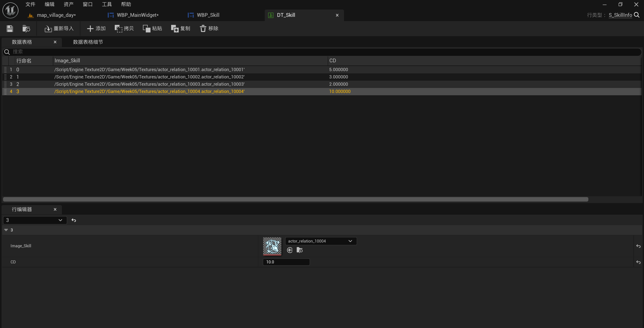Screen dimensions: 644x328
Task: Click the horizontal scrollbar of the table
Action: pos(295,199)
